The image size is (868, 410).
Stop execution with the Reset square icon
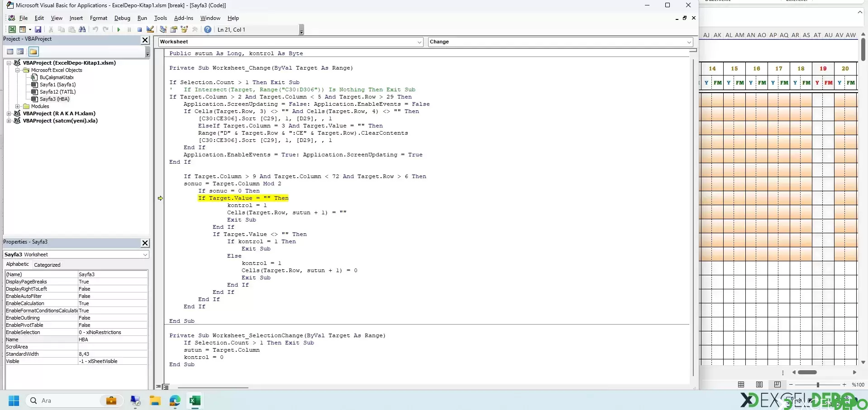139,29
